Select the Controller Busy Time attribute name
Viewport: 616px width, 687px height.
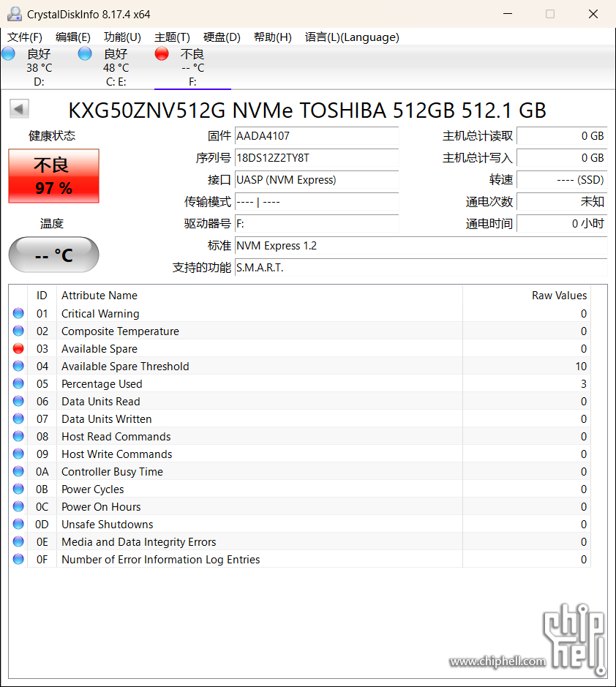coord(112,471)
